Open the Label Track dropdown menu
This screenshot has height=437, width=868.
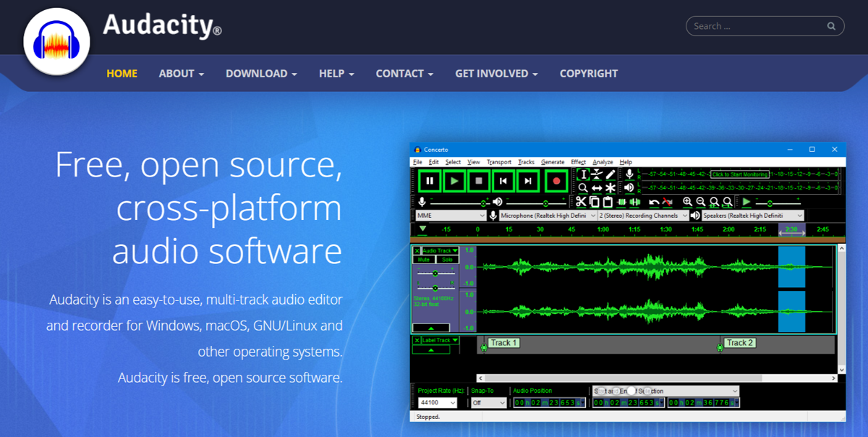click(440, 340)
